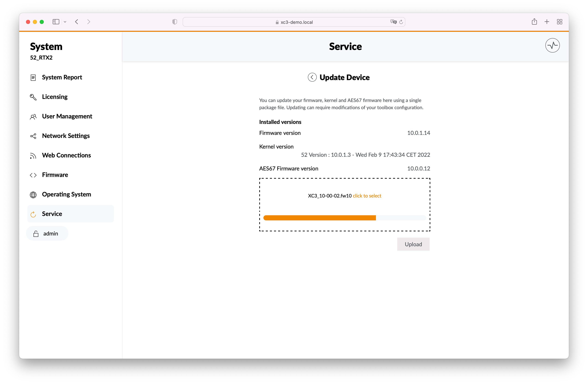Click the System heading in sidebar

pyautogui.click(x=46, y=47)
